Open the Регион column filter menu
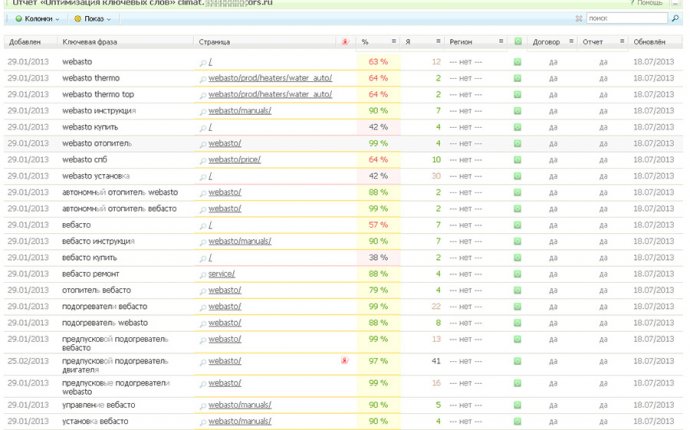 click(501, 41)
